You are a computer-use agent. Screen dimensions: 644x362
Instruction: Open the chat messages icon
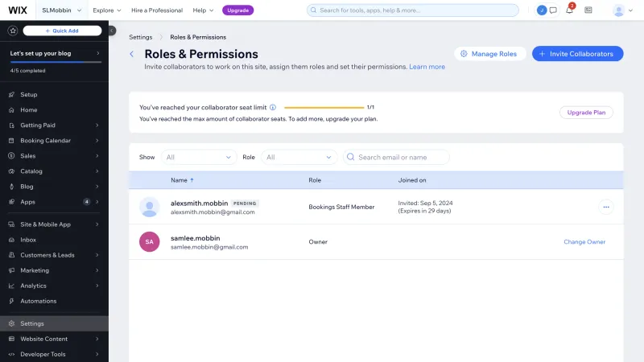coord(553,10)
